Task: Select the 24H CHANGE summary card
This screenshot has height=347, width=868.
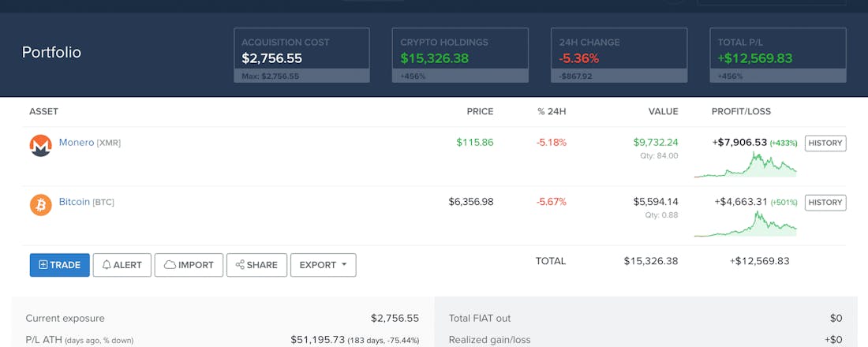Action: coord(619,55)
